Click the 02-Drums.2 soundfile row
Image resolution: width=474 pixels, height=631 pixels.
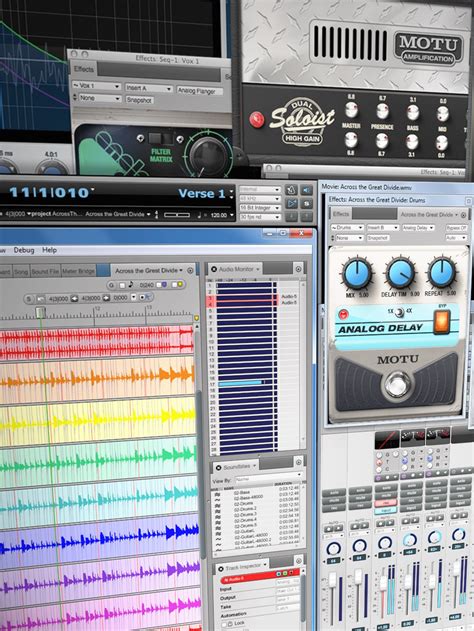click(258, 509)
